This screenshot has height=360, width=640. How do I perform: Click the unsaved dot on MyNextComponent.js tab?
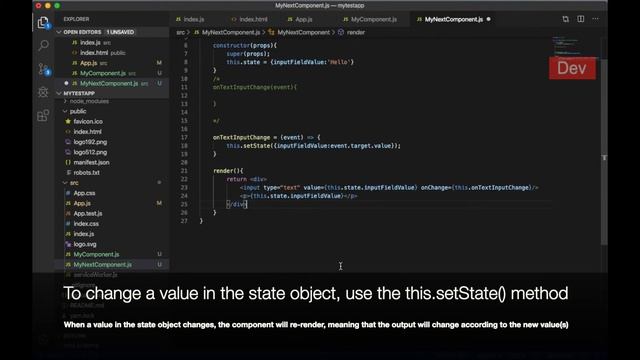[x=489, y=19]
